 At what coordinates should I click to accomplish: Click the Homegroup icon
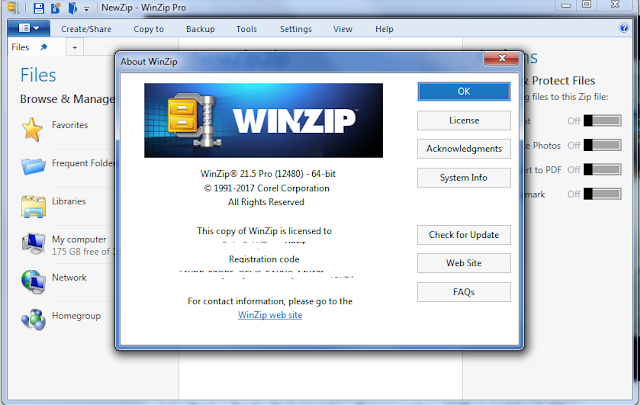[x=33, y=320]
